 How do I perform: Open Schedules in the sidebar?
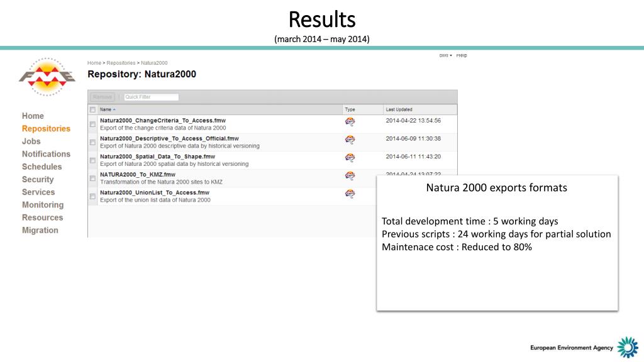[42, 167]
